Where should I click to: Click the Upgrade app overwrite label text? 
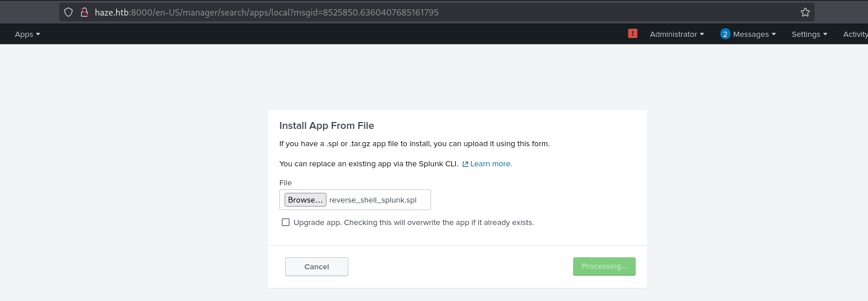click(x=413, y=222)
